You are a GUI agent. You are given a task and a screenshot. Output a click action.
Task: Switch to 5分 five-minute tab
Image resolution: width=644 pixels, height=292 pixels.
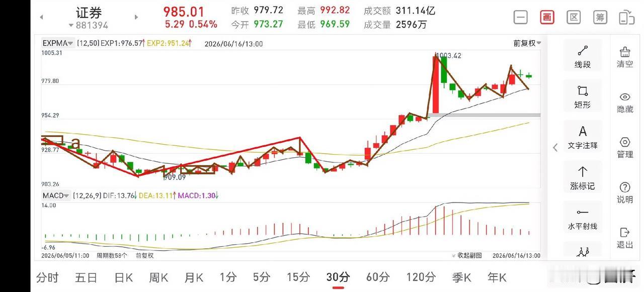tap(262, 277)
